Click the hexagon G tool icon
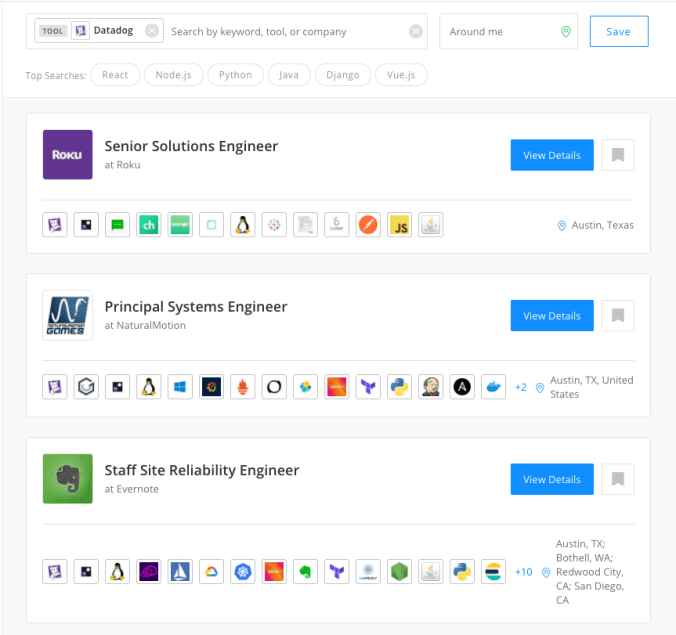The height and width of the screenshot is (635, 676). coord(86,387)
